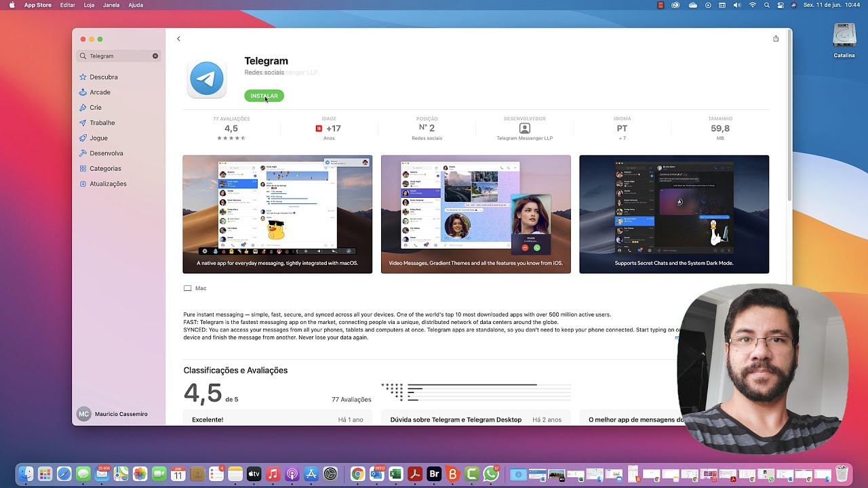Viewport: 868px width, 488px height.
Task: Open Maps from the dock
Action: tap(121, 474)
